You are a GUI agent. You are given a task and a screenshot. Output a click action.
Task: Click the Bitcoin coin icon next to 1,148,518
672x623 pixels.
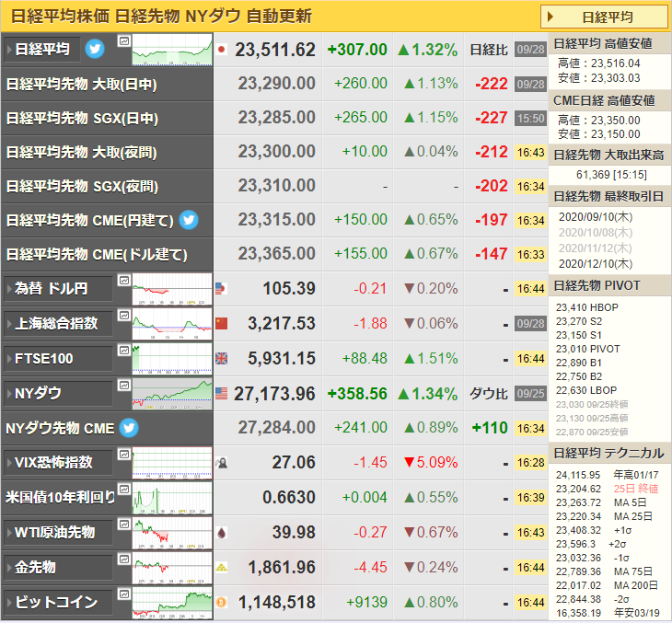pyautogui.click(x=221, y=603)
